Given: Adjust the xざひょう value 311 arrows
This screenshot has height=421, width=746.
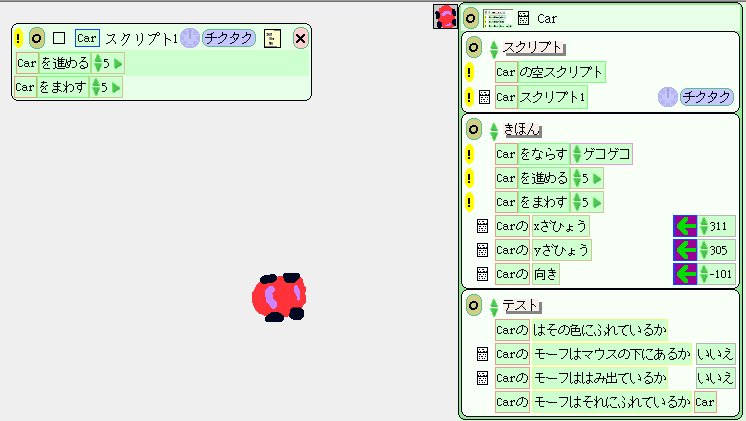Looking at the screenshot, I should pyautogui.click(x=704, y=226).
